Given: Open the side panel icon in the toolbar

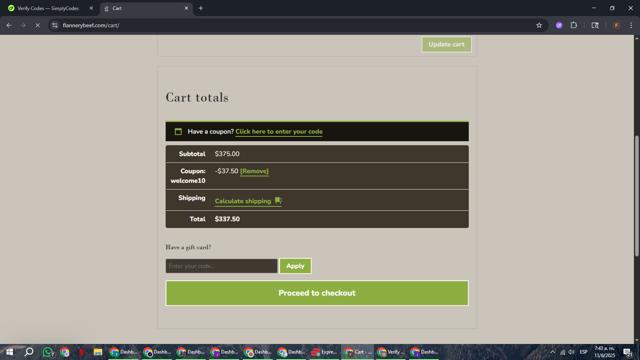Looking at the screenshot, I should click(595, 25).
